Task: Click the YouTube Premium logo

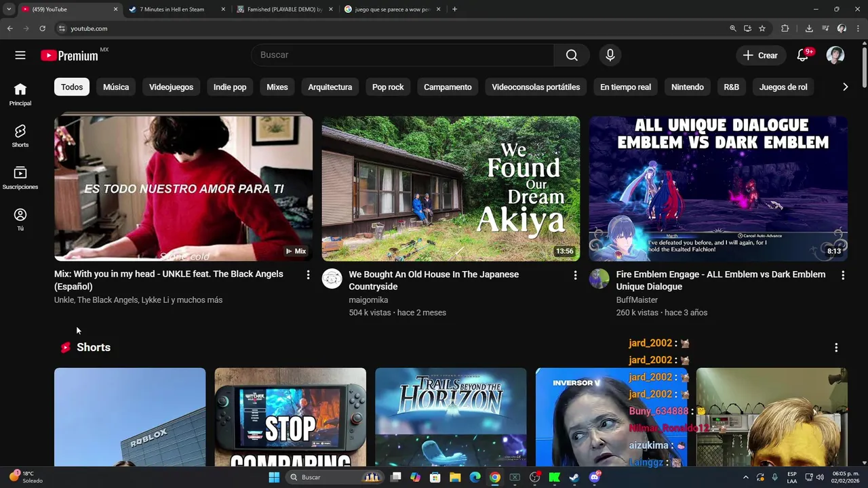Action: click(x=70, y=56)
